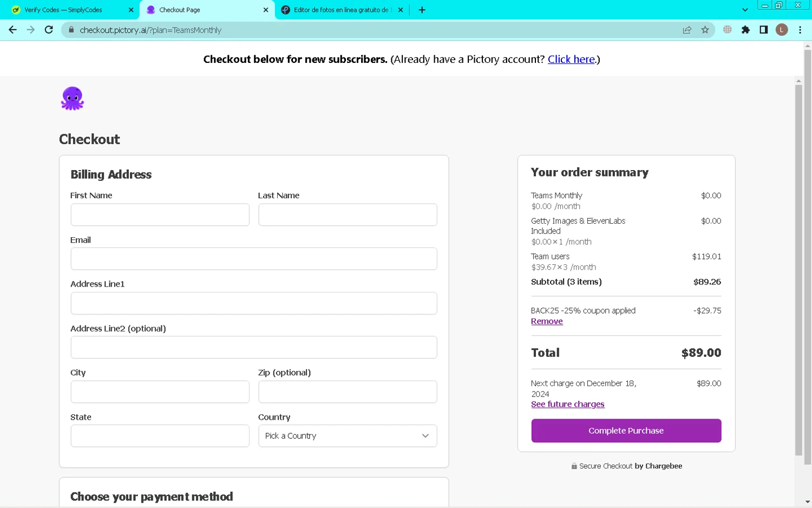Click Complete Purchase button
The width and height of the screenshot is (812, 508).
click(x=626, y=431)
